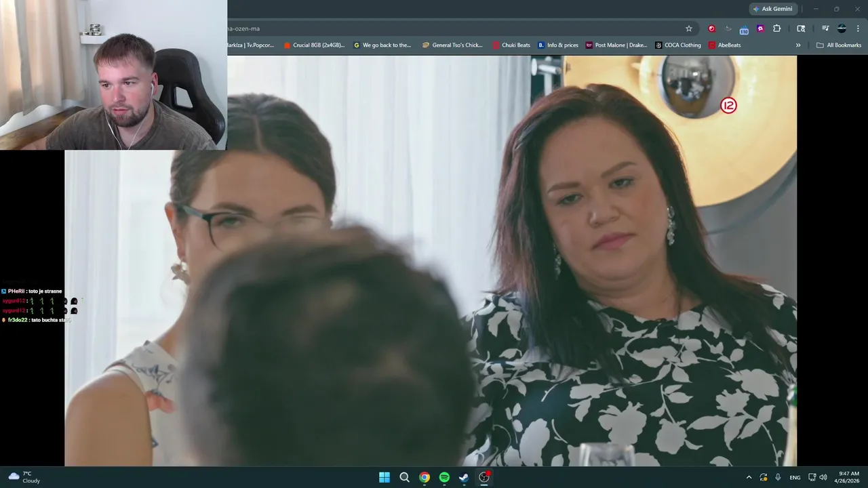Open the greyed-out extension beside the red one

(x=728, y=28)
